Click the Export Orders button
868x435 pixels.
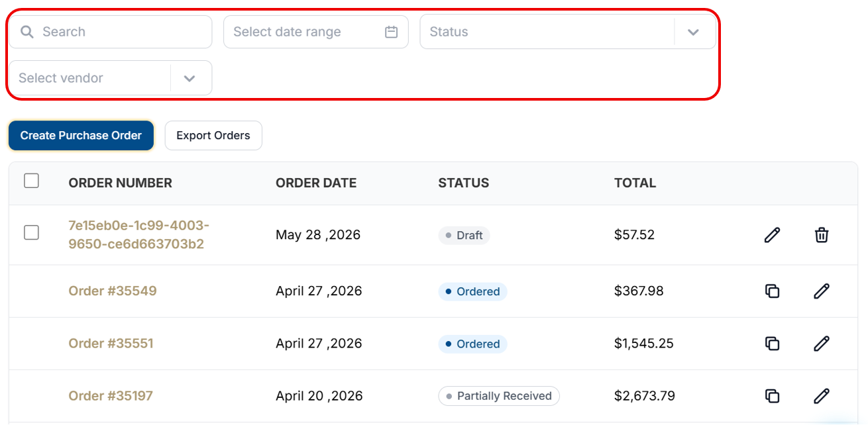click(x=213, y=135)
